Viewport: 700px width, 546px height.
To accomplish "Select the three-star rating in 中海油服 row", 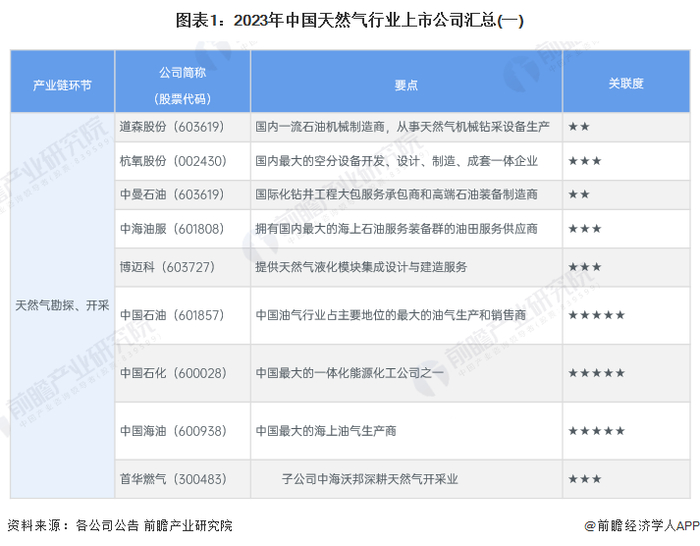I will [x=585, y=229].
